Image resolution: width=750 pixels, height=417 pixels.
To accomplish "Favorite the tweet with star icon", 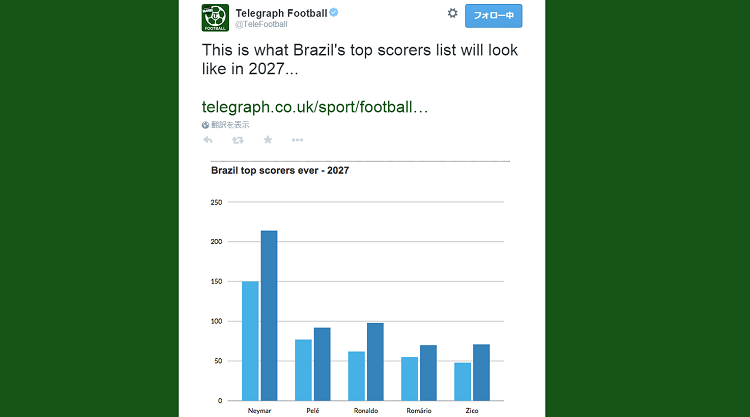I will [268, 140].
